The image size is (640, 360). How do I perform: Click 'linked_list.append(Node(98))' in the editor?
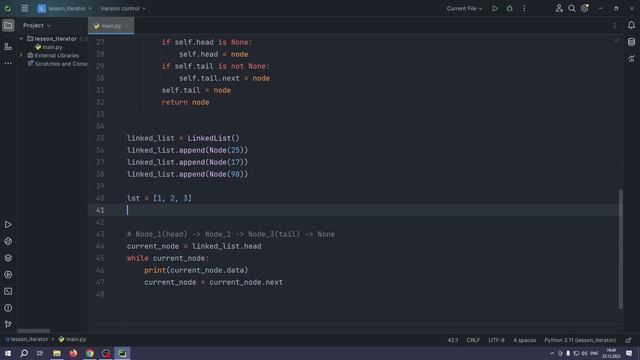pyautogui.click(x=187, y=174)
